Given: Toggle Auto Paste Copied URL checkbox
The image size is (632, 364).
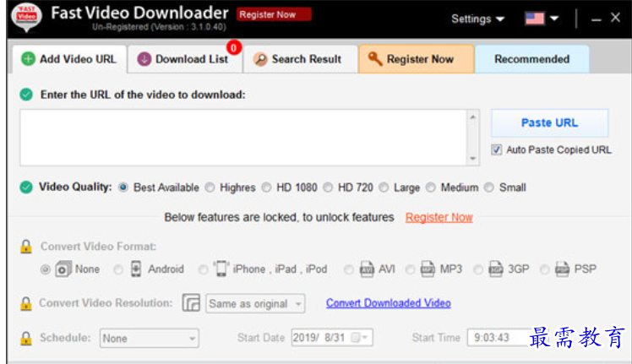Looking at the screenshot, I should coord(497,149).
